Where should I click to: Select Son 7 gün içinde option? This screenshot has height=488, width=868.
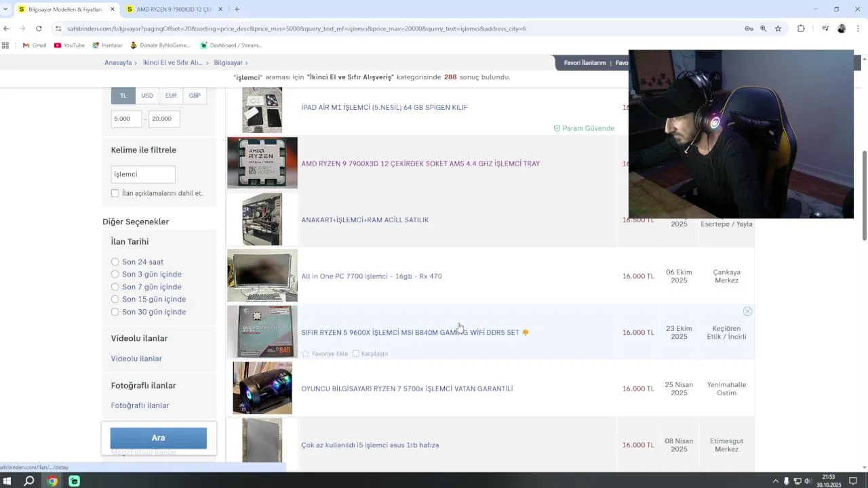[x=115, y=287]
